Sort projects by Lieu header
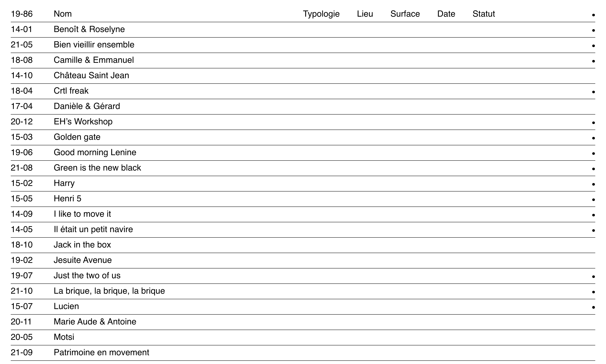 (x=365, y=14)
